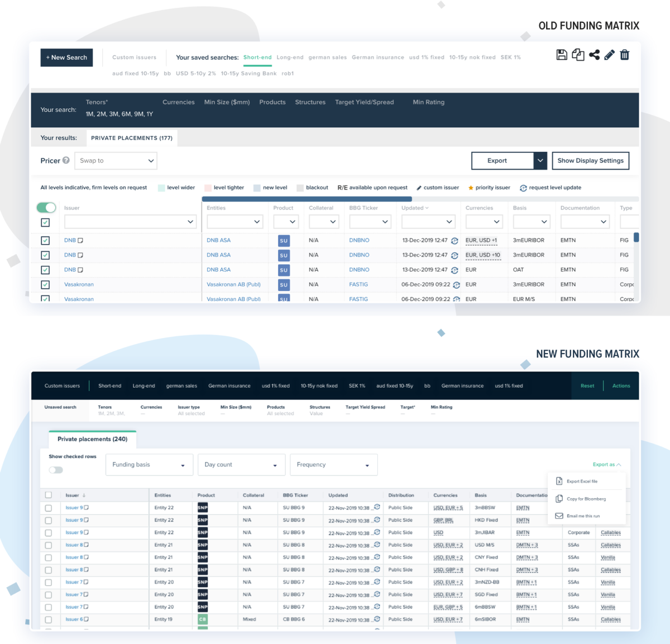
Task: Open the Day count dropdown
Action: (x=241, y=465)
